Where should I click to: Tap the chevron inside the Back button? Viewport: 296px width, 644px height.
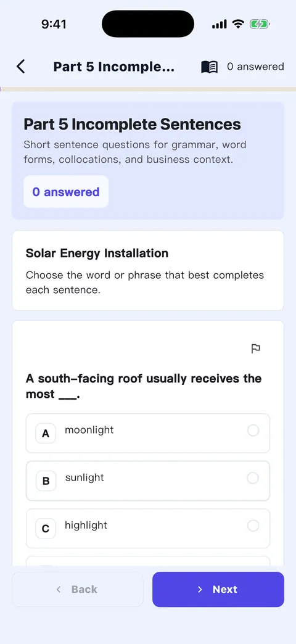coord(59,589)
